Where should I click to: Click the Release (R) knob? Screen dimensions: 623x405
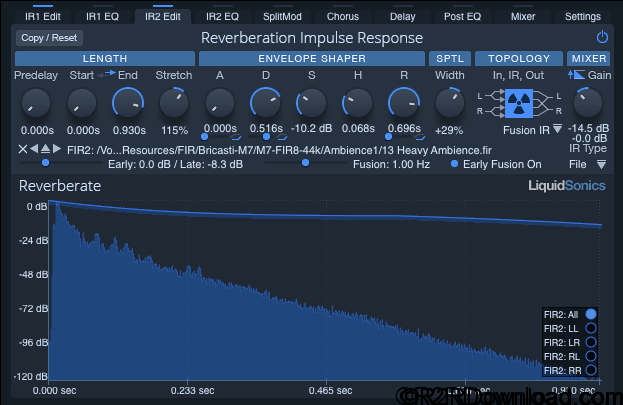[x=404, y=103]
